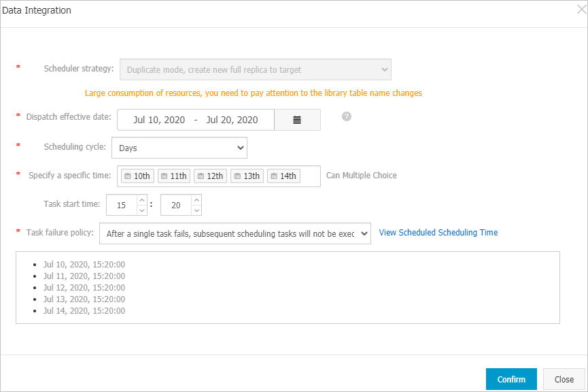This screenshot has width=588, height=392.
Task: Increase the task start hour with up arrow
Action: 141,199
